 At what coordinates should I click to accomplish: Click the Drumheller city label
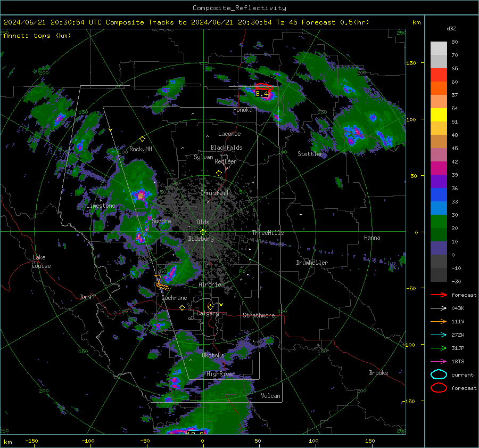coord(312,263)
